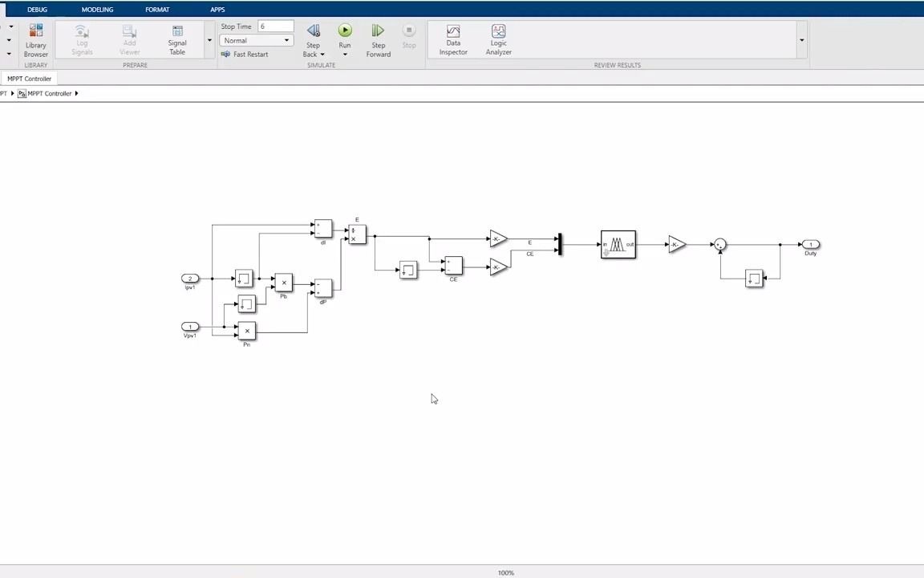The width and height of the screenshot is (924, 578).
Task: Select the Fuzzy Logic Controller block
Action: pos(618,245)
